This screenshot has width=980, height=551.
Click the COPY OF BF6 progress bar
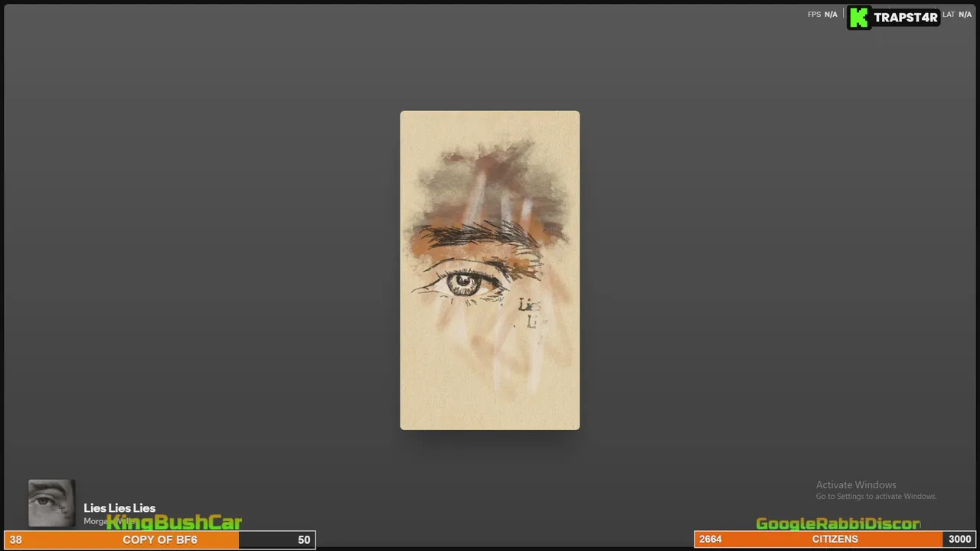(x=160, y=540)
